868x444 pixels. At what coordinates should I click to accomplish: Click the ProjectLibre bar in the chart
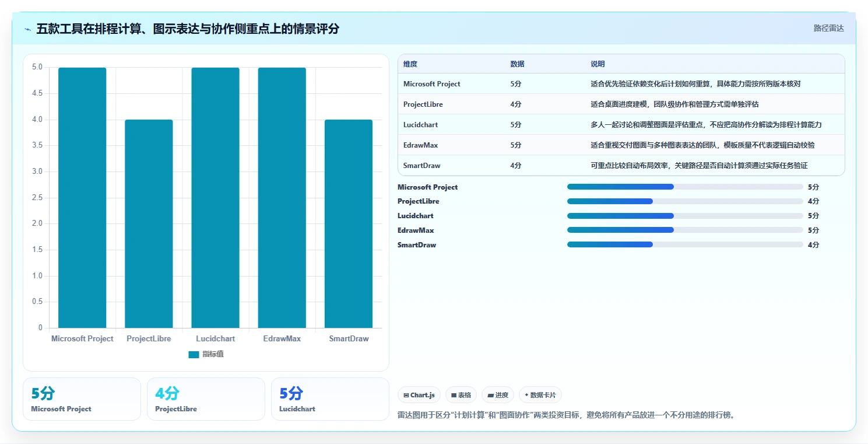point(149,223)
